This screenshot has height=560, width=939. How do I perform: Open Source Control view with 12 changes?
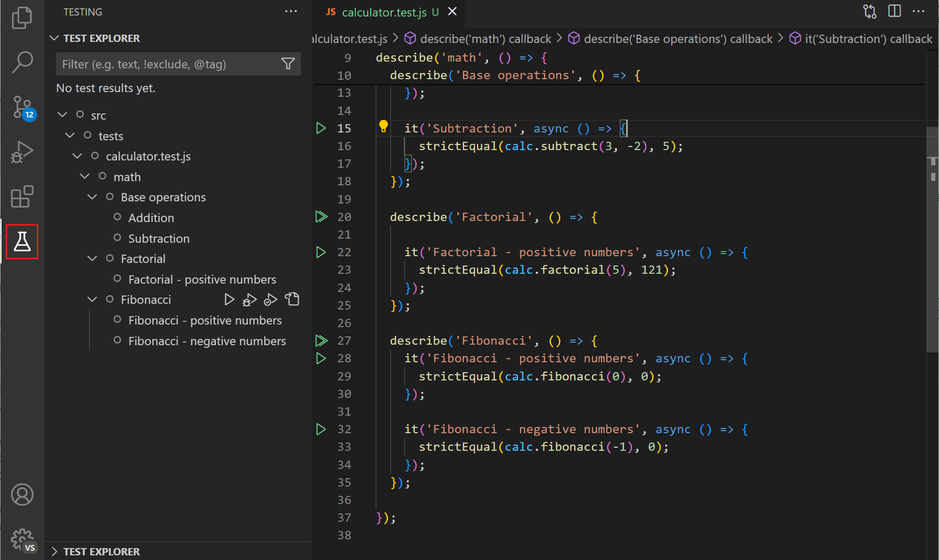tap(22, 107)
